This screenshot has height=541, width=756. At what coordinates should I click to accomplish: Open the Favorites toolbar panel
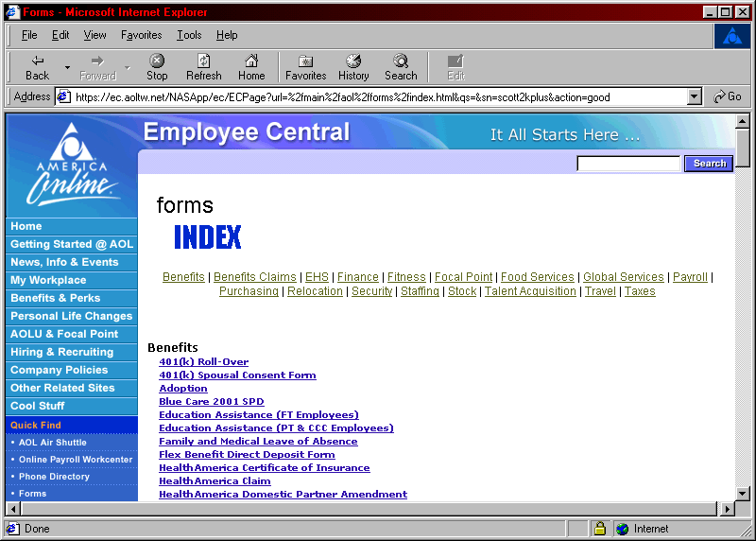click(305, 67)
